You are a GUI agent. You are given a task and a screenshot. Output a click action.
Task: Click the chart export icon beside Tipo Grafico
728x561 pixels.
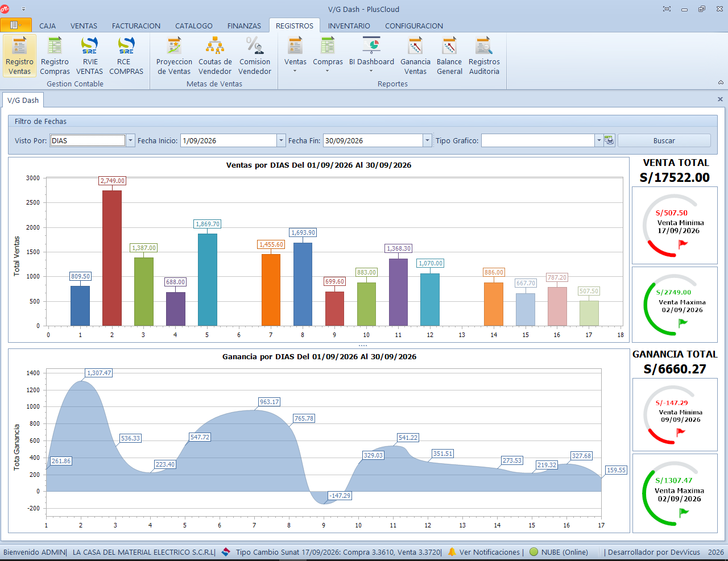[609, 140]
